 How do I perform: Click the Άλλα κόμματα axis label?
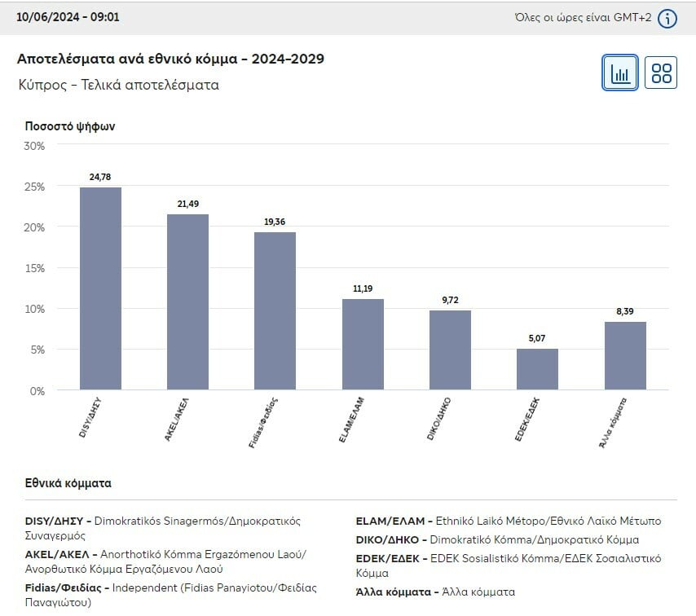click(613, 423)
